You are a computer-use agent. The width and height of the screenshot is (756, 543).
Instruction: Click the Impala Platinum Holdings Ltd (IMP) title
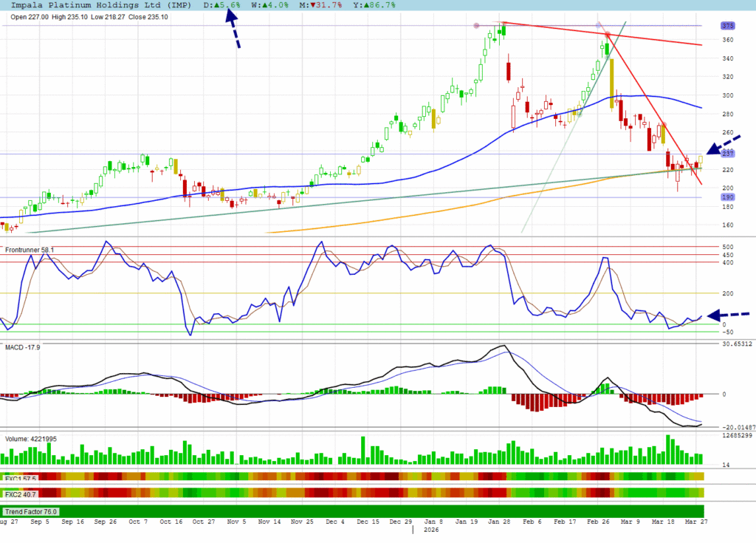pyautogui.click(x=103, y=5)
